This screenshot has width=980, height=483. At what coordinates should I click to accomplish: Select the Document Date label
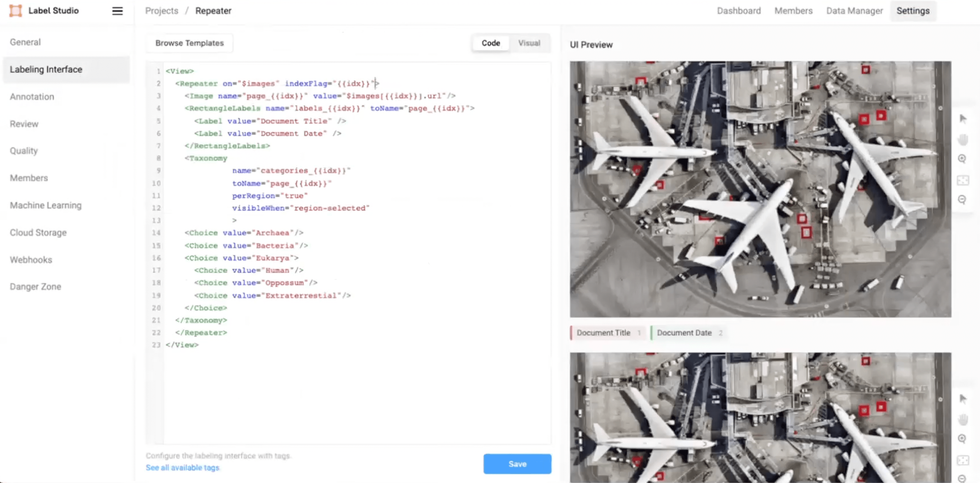click(x=684, y=333)
